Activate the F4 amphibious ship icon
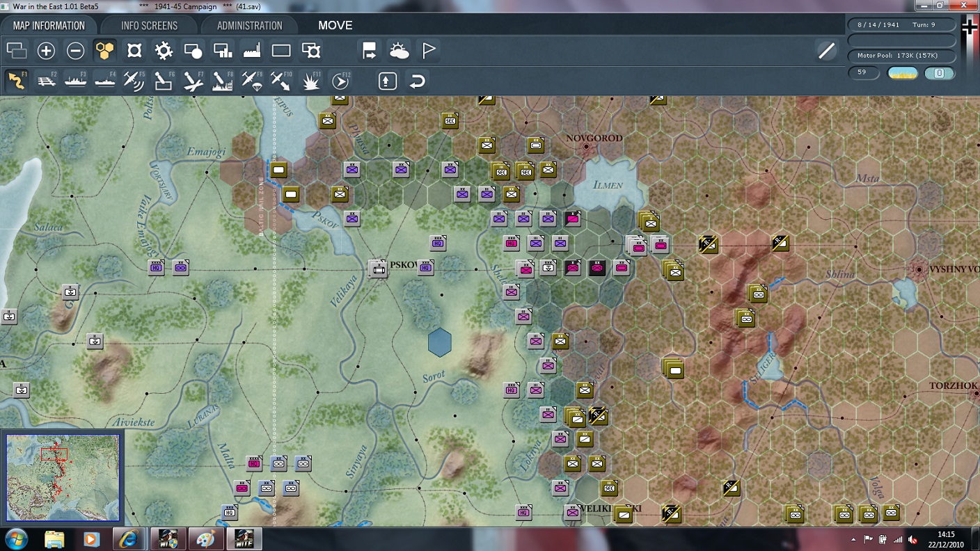980x551 pixels. click(104, 81)
